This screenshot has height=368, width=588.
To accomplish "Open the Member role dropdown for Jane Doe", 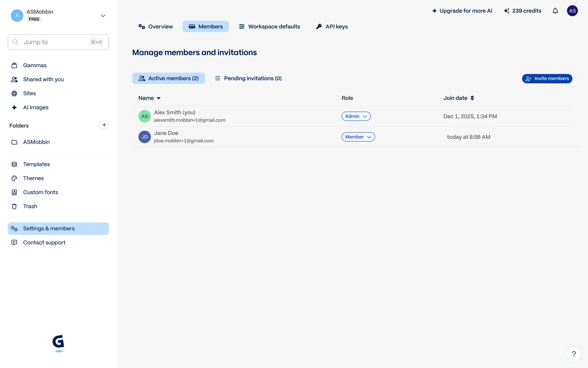I will (358, 137).
